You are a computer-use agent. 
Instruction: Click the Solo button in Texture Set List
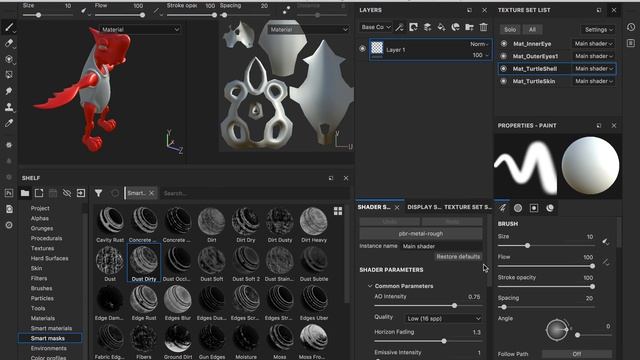[510, 29]
